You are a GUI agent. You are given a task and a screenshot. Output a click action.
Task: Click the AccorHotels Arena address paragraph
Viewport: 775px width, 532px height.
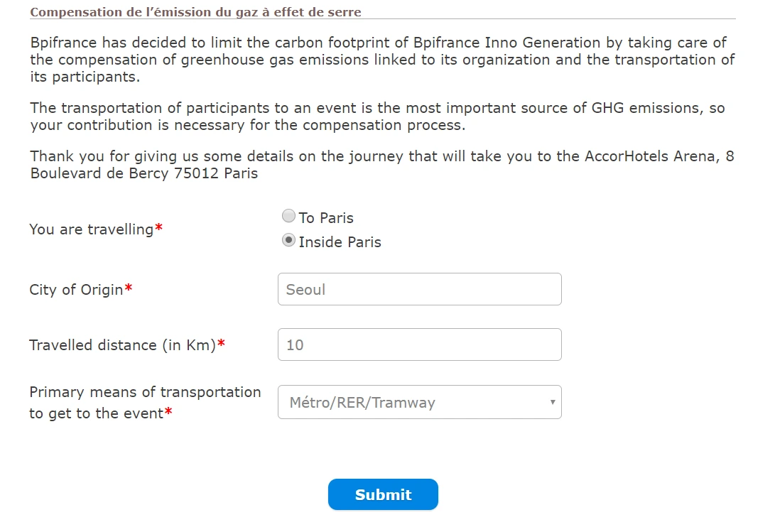[381, 164]
